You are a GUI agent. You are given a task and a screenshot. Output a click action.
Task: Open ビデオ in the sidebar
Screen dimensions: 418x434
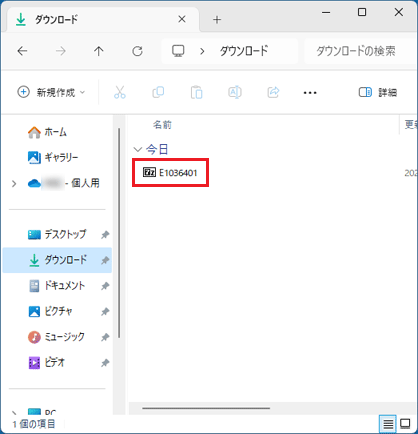(x=46, y=362)
